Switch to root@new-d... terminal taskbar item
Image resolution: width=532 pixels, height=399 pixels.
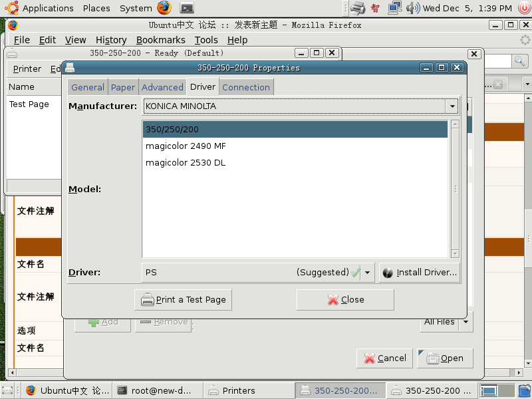[158, 390]
